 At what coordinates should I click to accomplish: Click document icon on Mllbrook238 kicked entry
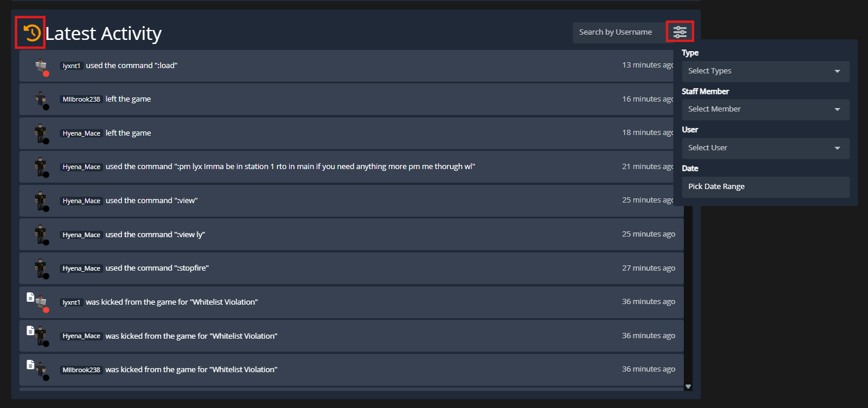pos(30,365)
